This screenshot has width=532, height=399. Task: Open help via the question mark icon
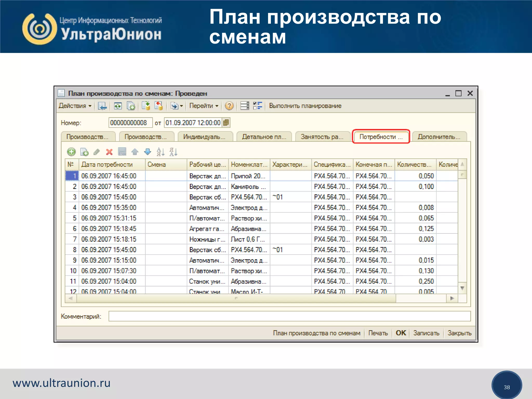[x=229, y=106]
